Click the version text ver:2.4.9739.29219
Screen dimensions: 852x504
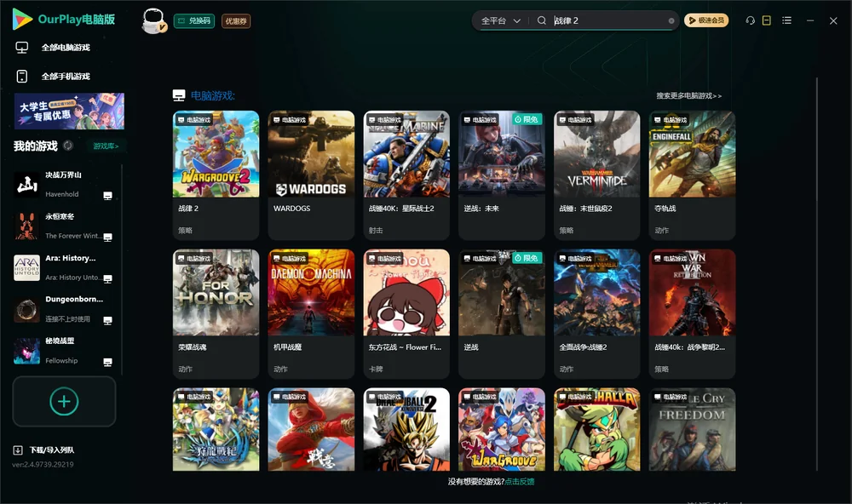tap(43, 464)
